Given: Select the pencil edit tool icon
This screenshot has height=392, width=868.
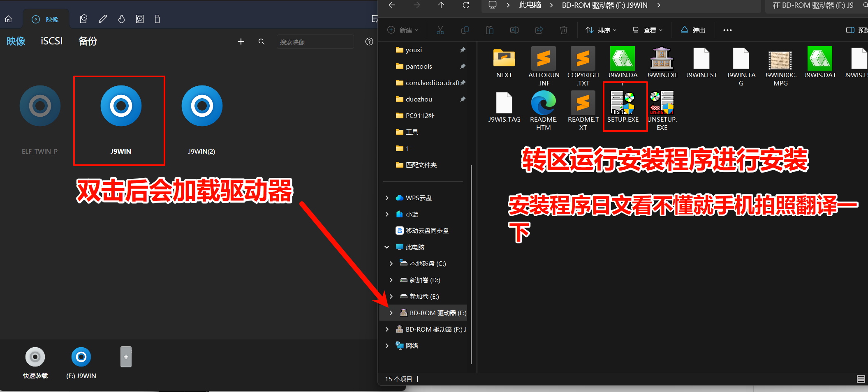Looking at the screenshot, I should point(103,19).
